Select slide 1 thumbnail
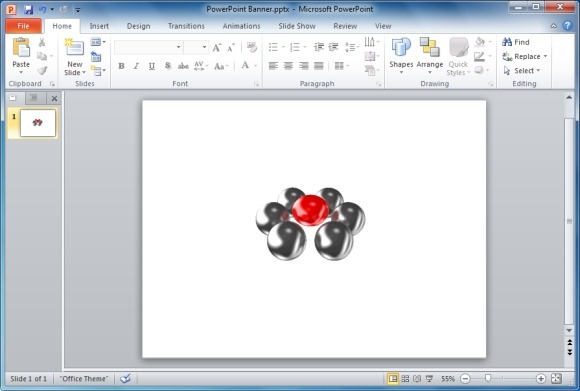580x391 pixels. [x=38, y=123]
